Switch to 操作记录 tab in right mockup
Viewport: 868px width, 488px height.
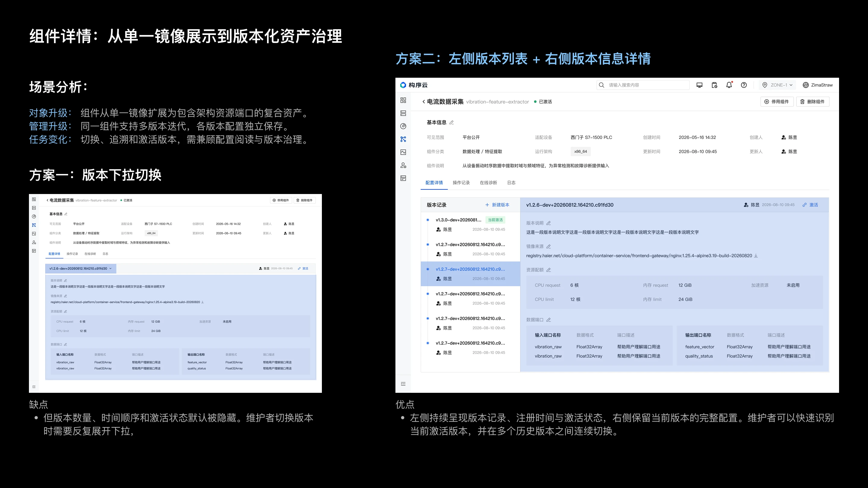pos(461,183)
